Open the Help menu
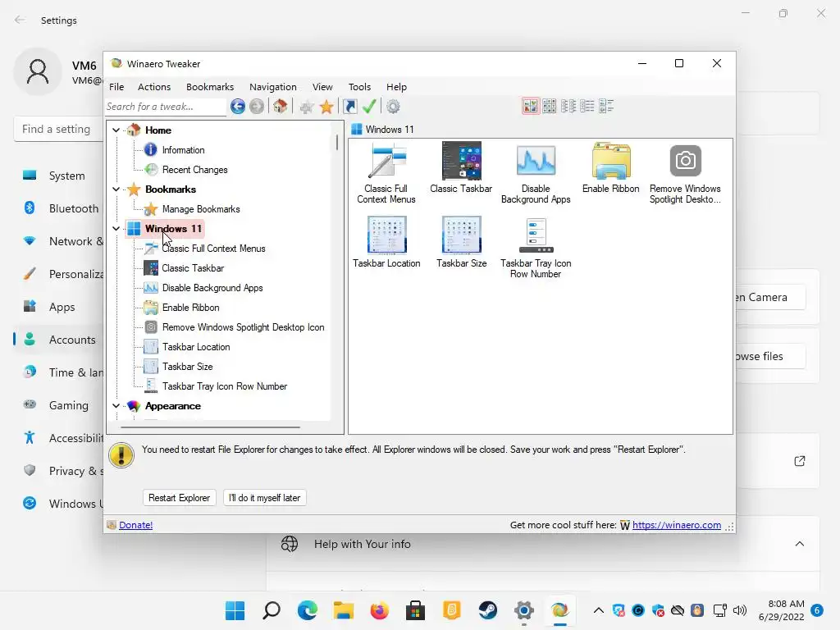This screenshot has width=840, height=630. click(396, 87)
